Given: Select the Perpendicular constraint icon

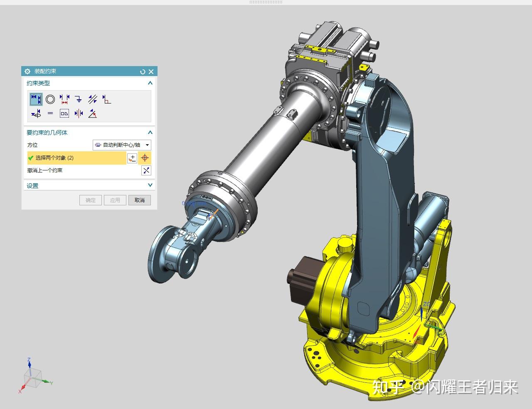Looking at the screenshot, I should (x=107, y=99).
